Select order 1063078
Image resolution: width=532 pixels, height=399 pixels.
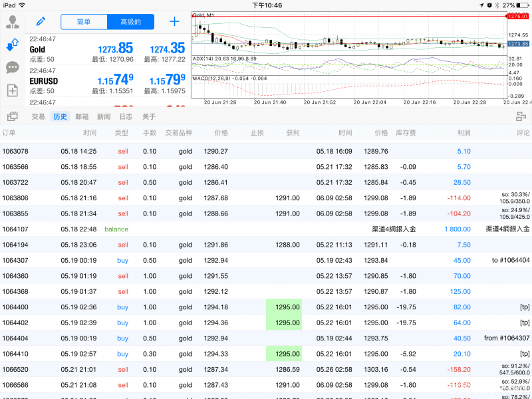point(266,152)
